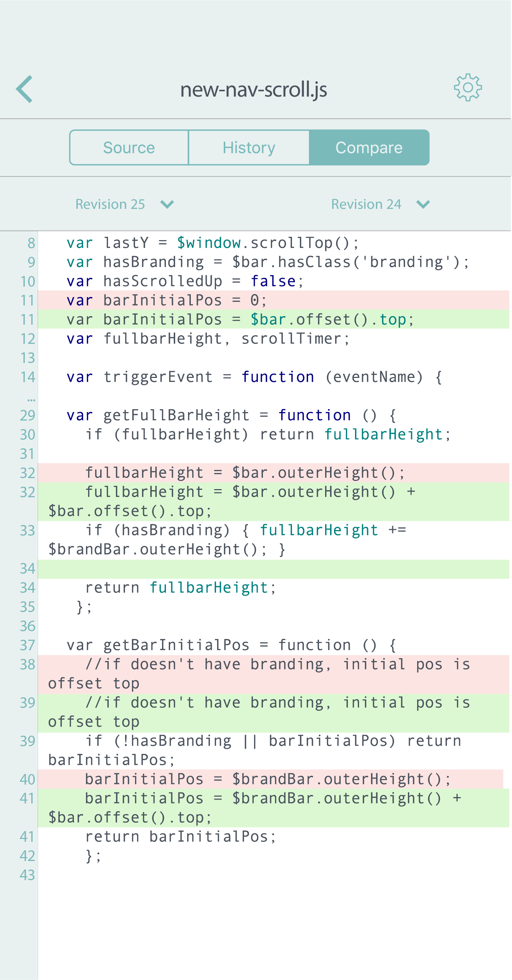This screenshot has width=512, height=980.
Task: Select the removed red comment on line 38
Action: click(273, 674)
